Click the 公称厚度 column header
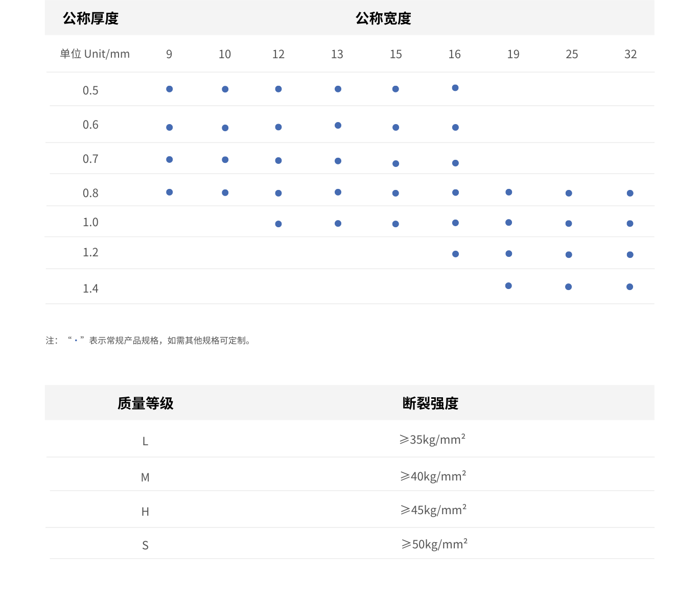 (90, 19)
